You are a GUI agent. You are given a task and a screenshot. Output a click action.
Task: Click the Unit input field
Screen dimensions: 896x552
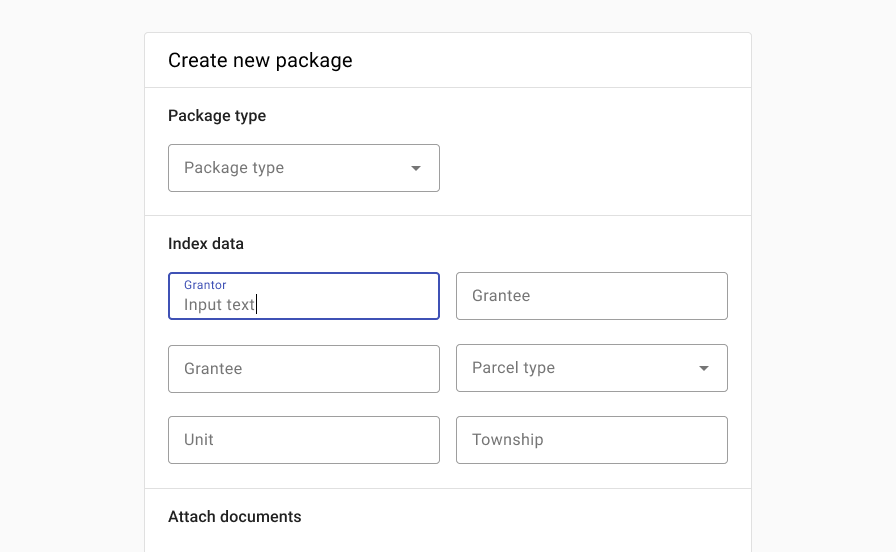point(303,440)
